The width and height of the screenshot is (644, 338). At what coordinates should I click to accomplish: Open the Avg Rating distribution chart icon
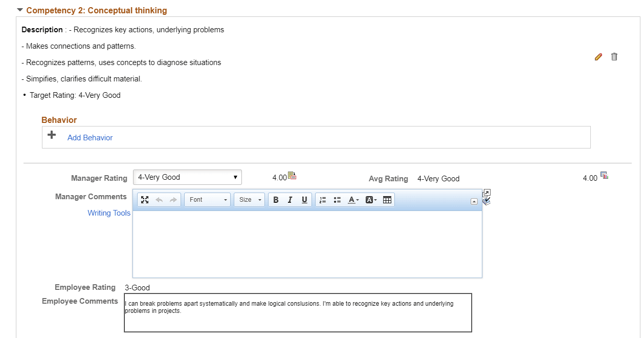[x=604, y=175]
